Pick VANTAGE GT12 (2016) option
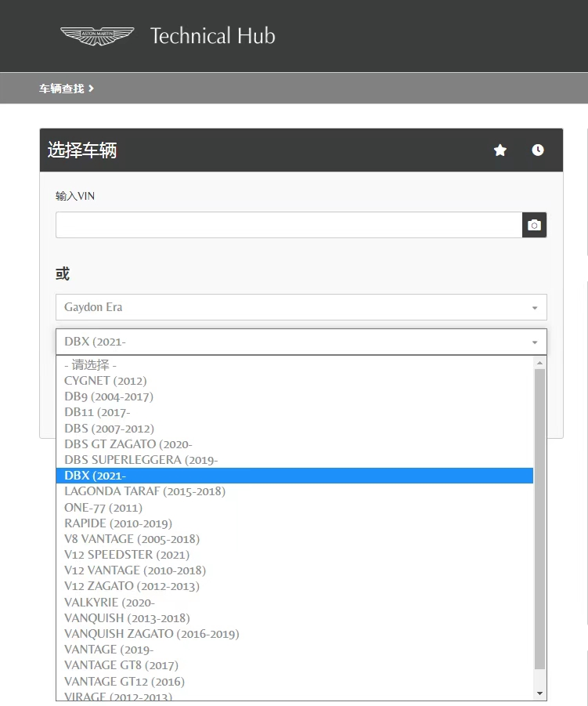The height and width of the screenshot is (706, 588). [x=124, y=682]
